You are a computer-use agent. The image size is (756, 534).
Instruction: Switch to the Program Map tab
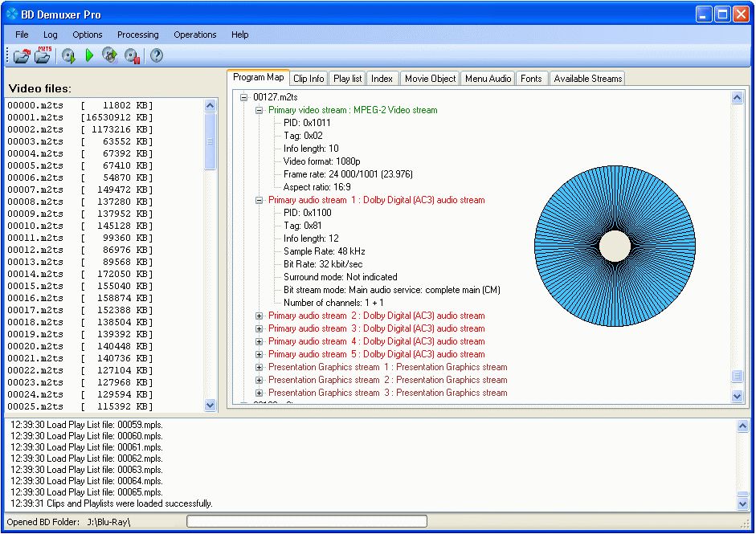[259, 77]
